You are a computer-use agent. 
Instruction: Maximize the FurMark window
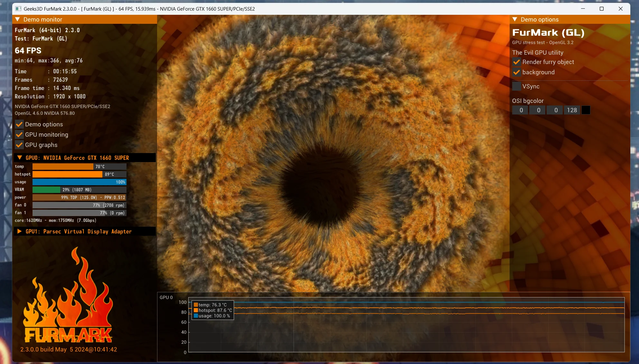pyautogui.click(x=601, y=9)
